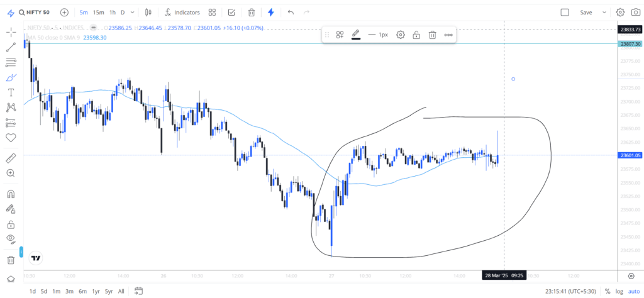
Task: Open the go-to-date calendar icon
Action: point(139,291)
